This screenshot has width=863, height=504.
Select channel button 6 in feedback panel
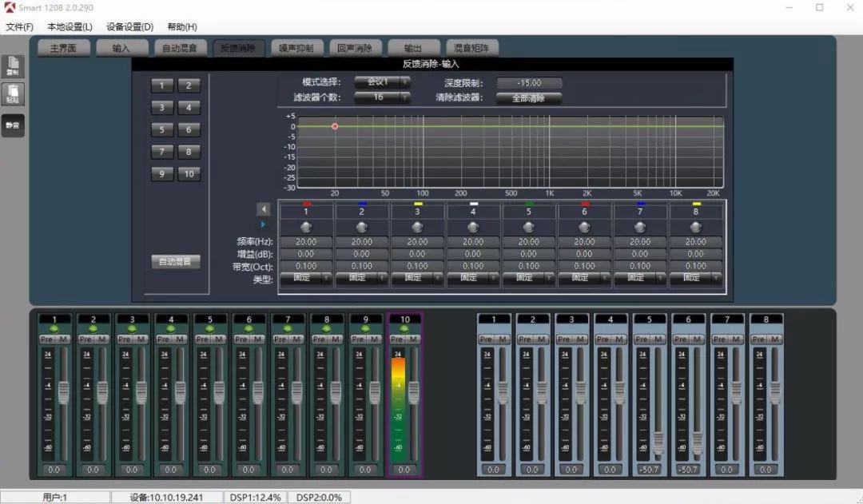point(189,130)
